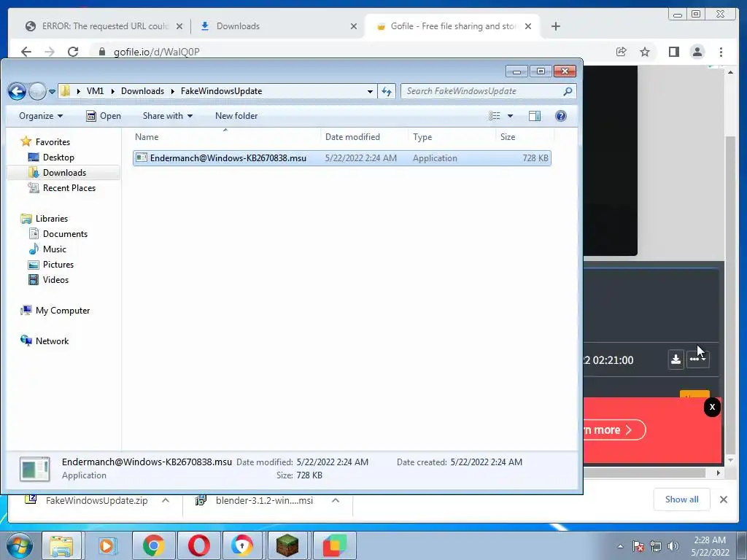The width and height of the screenshot is (747, 560).
Task: Open Explorer Help icon
Action: click(x=561, y=116)
